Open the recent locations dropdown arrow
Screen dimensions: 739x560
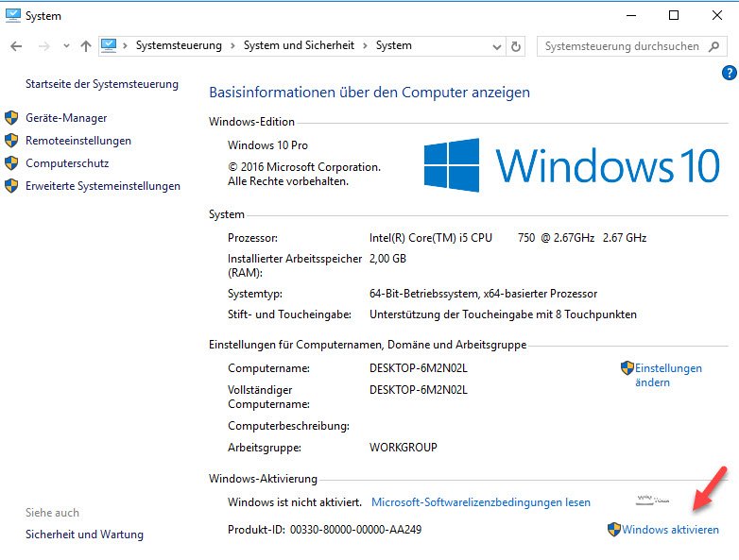pos(66,46)
